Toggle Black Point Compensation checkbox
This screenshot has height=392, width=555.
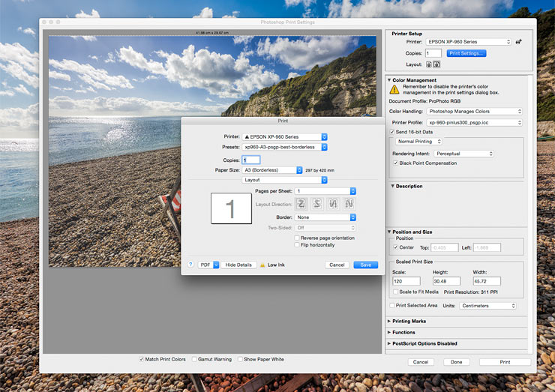point(396,163)
